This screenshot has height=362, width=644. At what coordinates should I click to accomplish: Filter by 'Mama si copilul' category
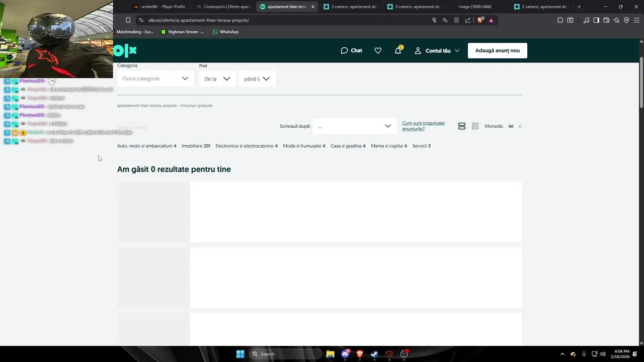pos(389,146)
